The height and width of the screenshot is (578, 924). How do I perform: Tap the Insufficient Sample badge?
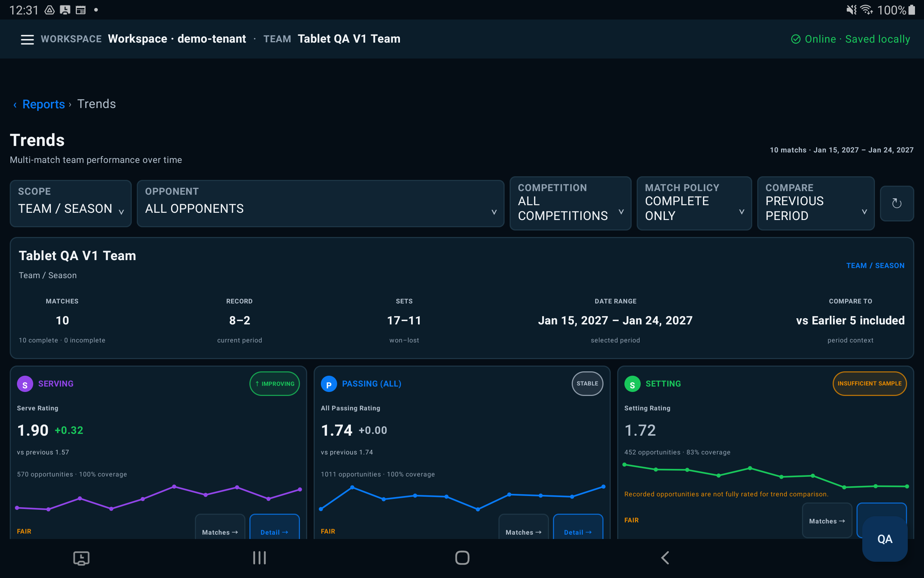tap(869, 384)
